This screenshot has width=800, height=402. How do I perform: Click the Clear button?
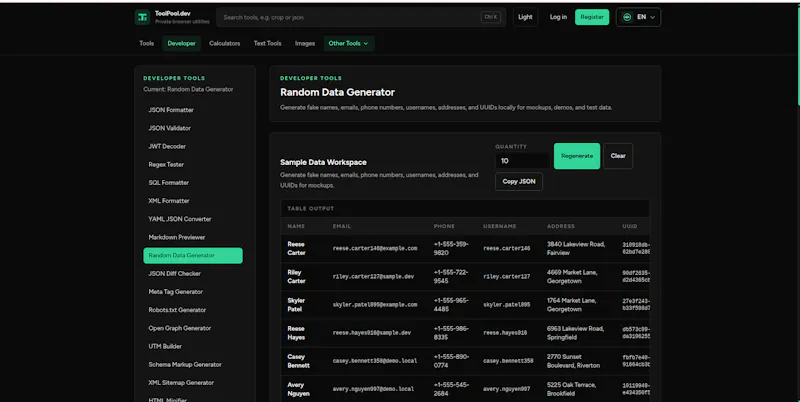point(618,156)
